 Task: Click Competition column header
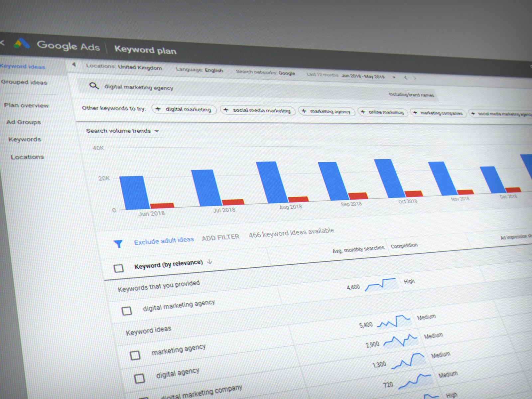[x=404, y=246]
